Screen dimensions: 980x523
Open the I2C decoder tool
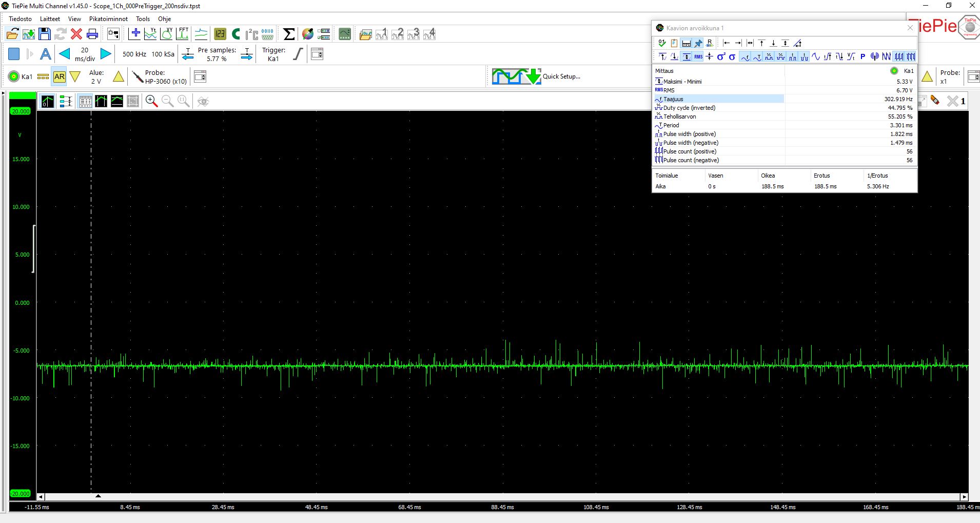point(251,34)
